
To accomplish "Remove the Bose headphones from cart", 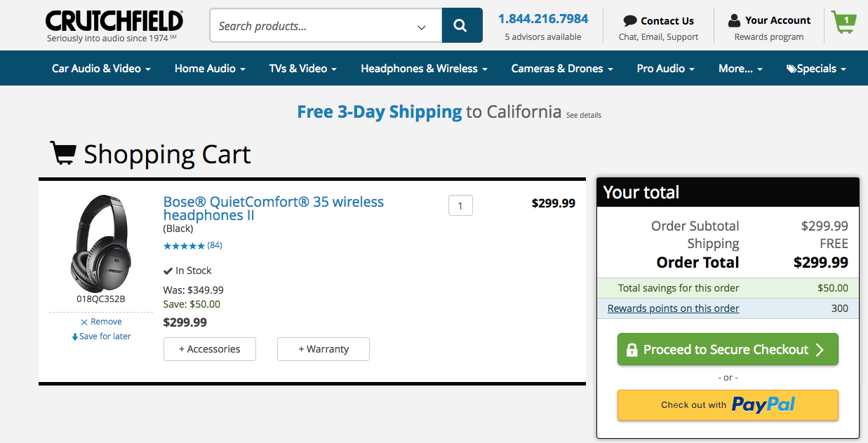I will [x=101, y=322].
